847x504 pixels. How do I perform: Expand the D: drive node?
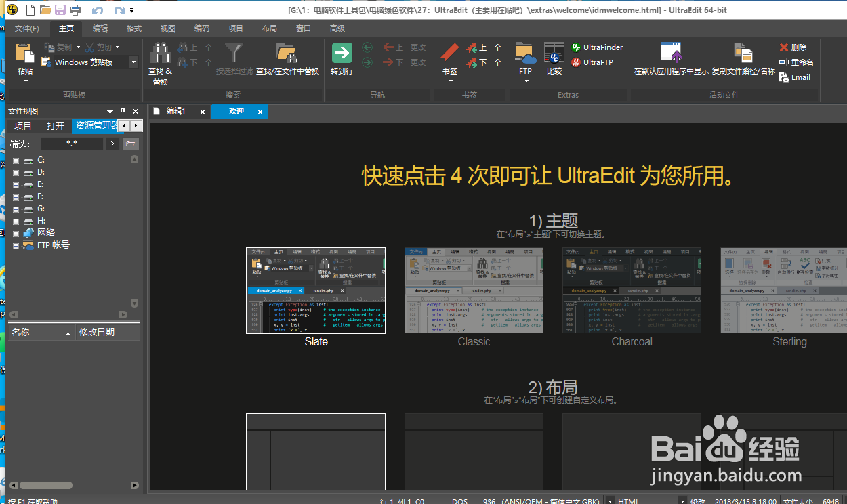[x=16, y=173]
